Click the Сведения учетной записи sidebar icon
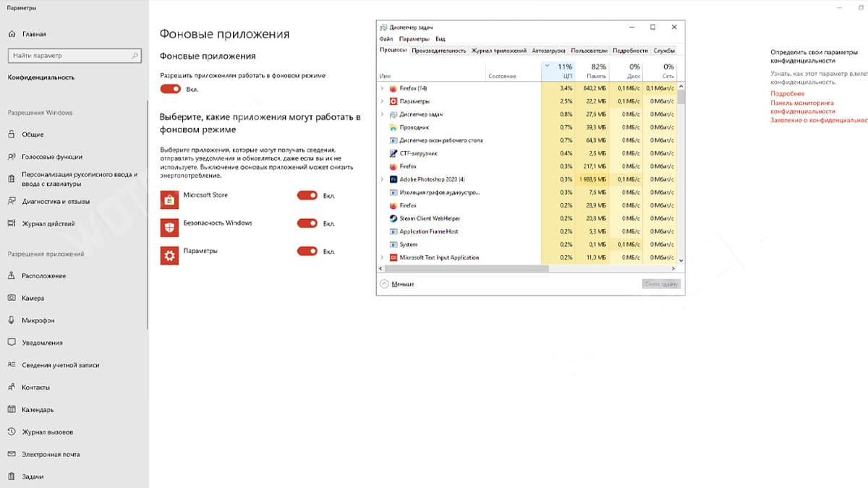This screenshot has width=868, height=488. [x=12, y=365]
